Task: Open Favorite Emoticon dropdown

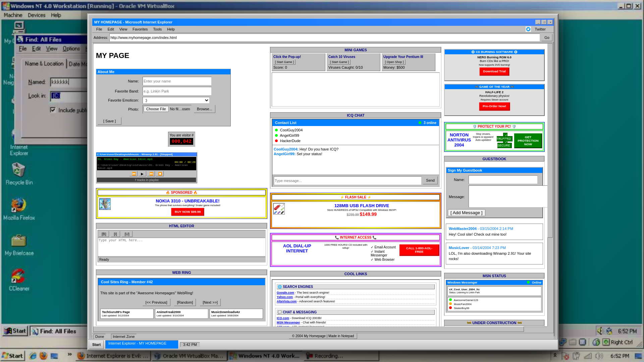Action: coord(176,100)
